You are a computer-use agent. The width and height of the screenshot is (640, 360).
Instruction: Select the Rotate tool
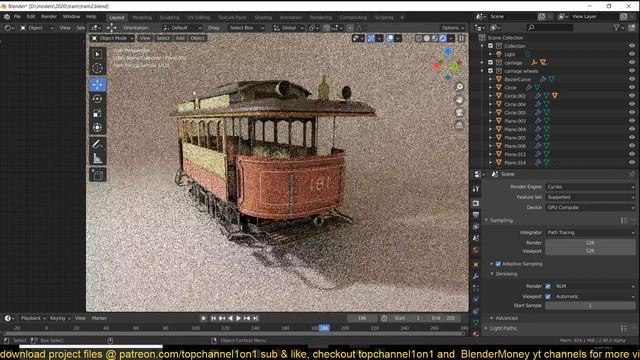click(98, 99)
